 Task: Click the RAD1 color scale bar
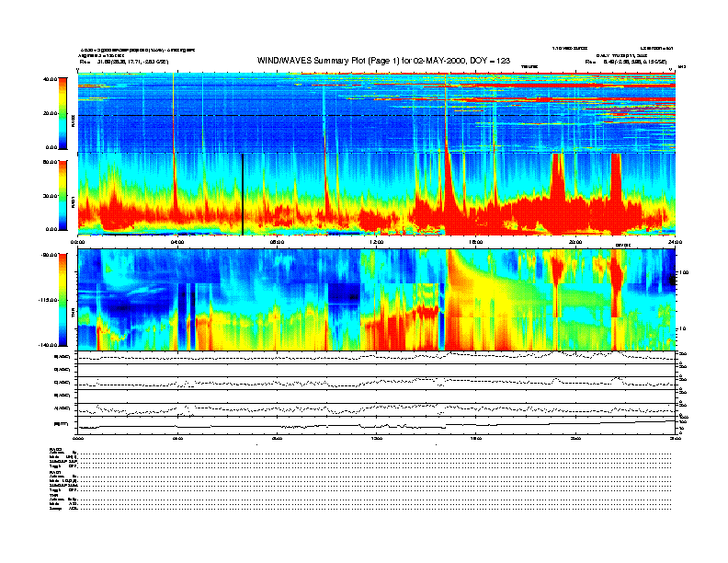click(x=63, y=195)
